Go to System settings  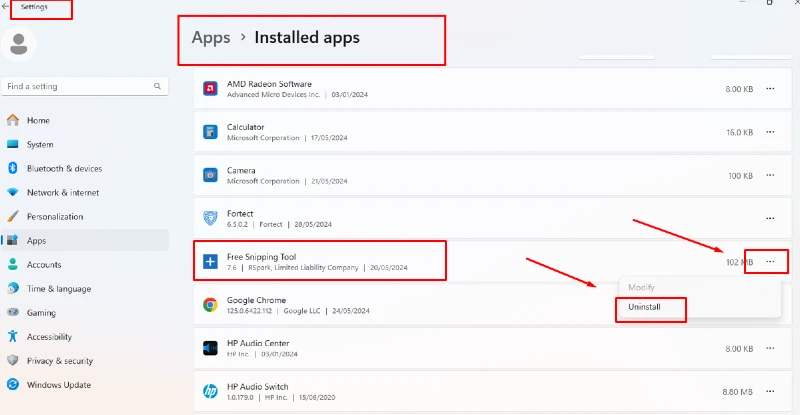(40, 144)
